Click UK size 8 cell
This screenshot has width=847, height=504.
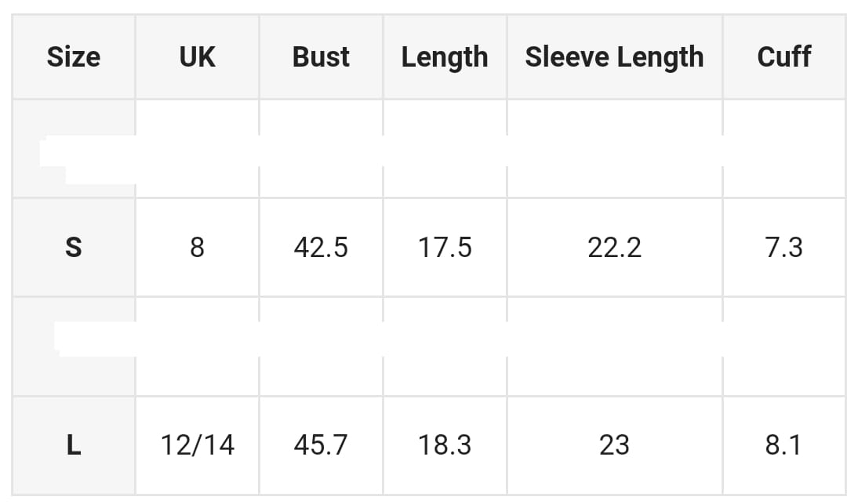click(197, 248)
